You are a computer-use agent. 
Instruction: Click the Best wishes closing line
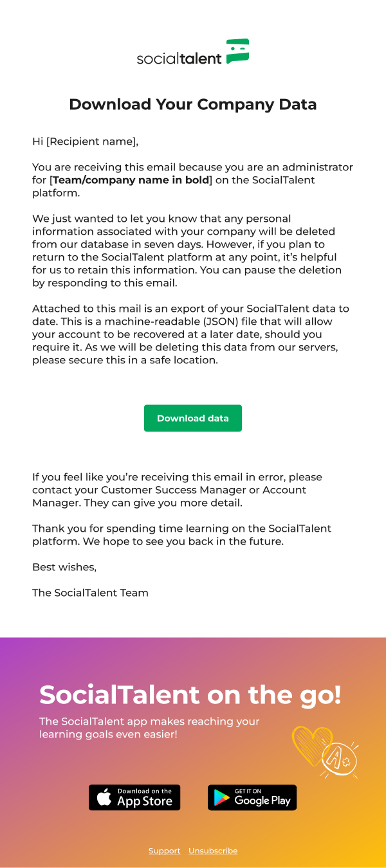pos(64,567)
